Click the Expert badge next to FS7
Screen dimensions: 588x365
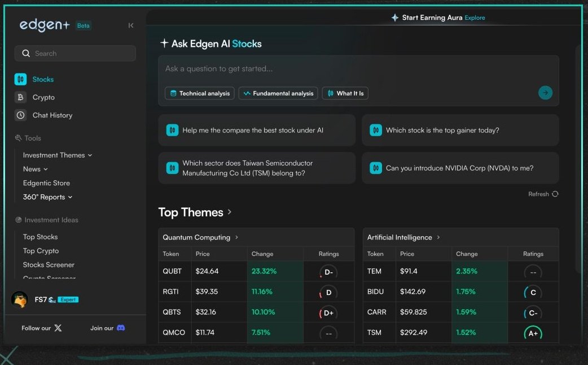pos(68,299)
